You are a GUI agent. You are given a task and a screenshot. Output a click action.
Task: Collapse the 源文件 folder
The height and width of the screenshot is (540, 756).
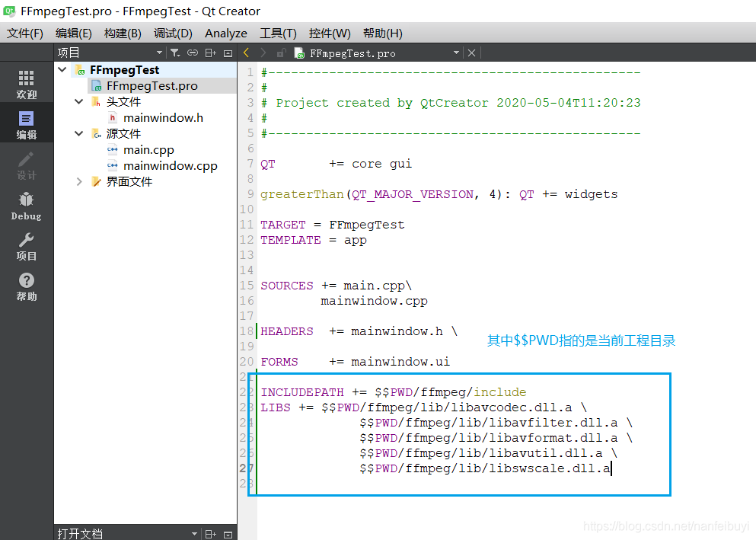(78, 133)
